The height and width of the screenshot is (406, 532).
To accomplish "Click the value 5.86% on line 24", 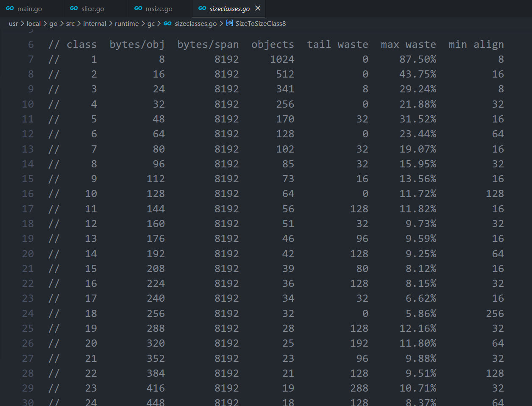I will [421, 314].
